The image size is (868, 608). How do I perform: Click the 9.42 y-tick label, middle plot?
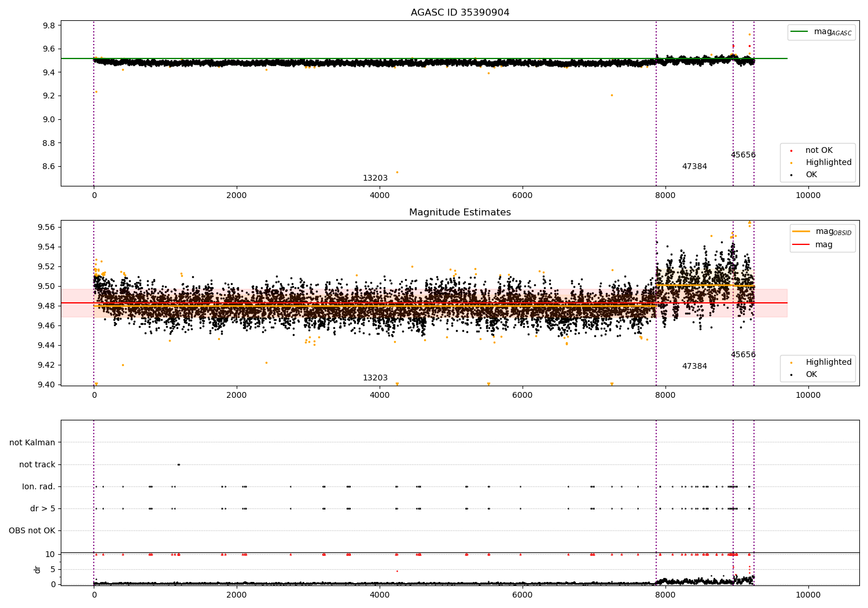click(47, 365)
